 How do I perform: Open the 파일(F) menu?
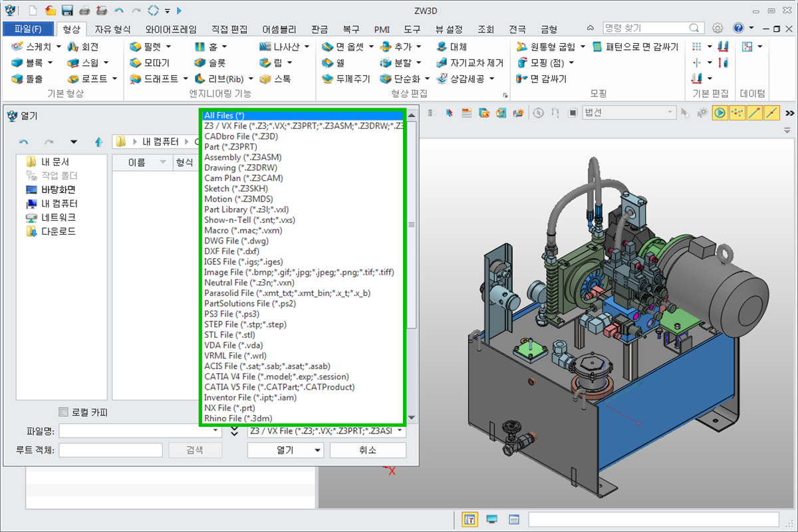[27, 29]
